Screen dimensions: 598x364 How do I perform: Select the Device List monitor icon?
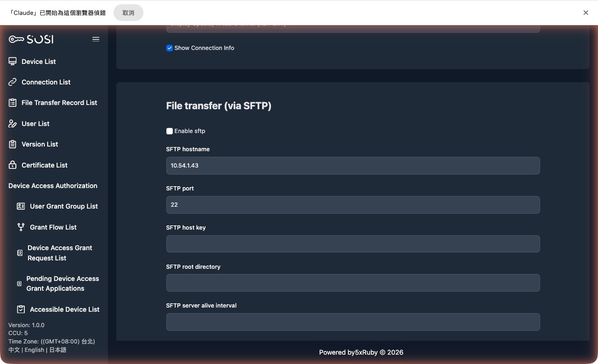pos(12,61)
